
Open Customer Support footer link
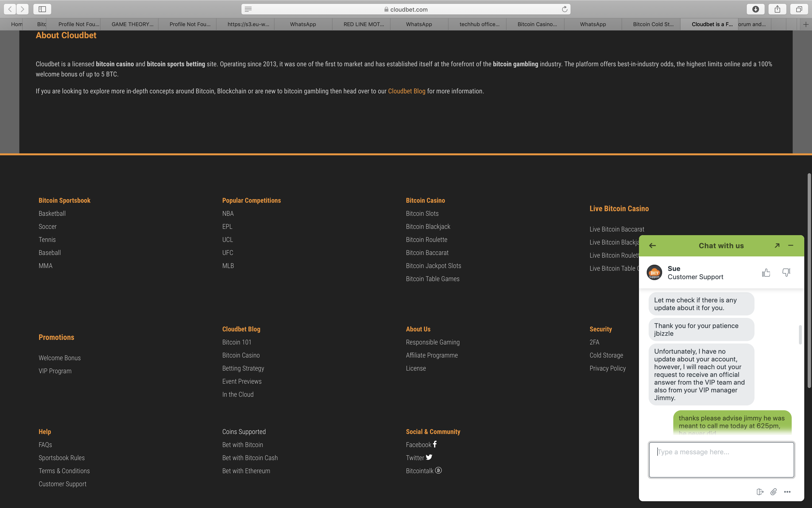click(x=62, y=484)
